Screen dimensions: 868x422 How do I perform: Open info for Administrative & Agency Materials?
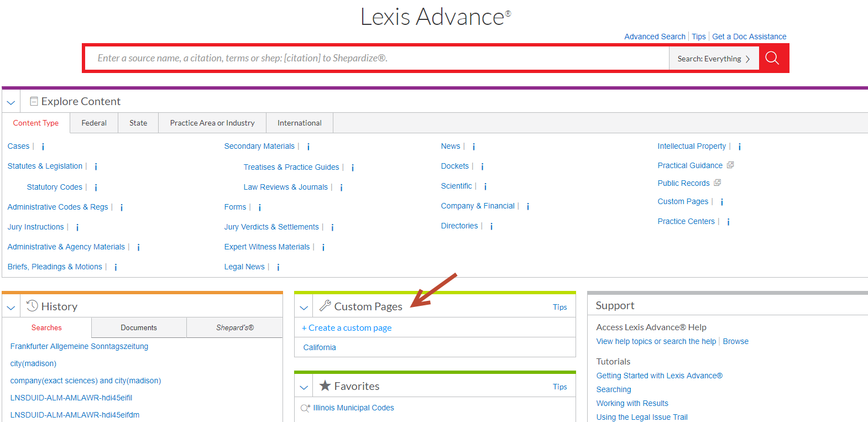(x=139, y=247)
